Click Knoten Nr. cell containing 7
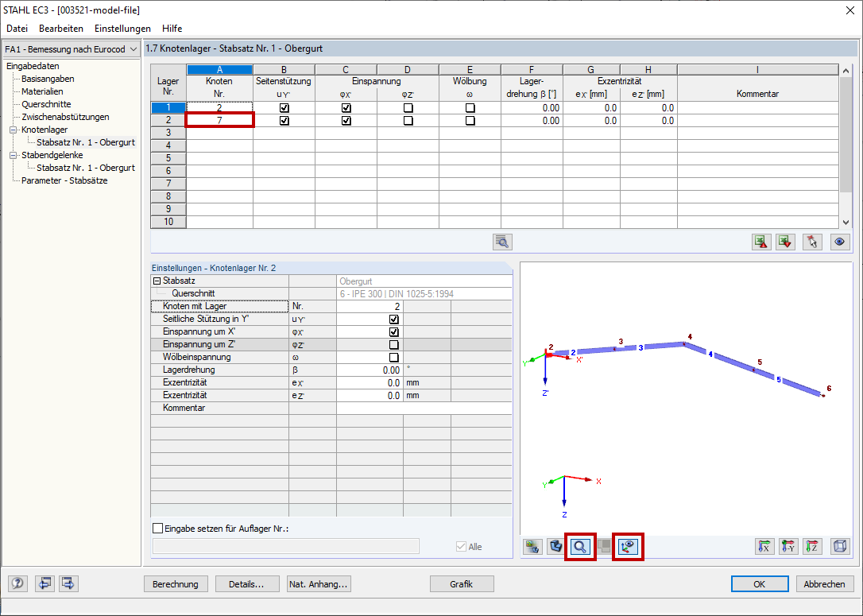863x616 pixels. (219, 121)
